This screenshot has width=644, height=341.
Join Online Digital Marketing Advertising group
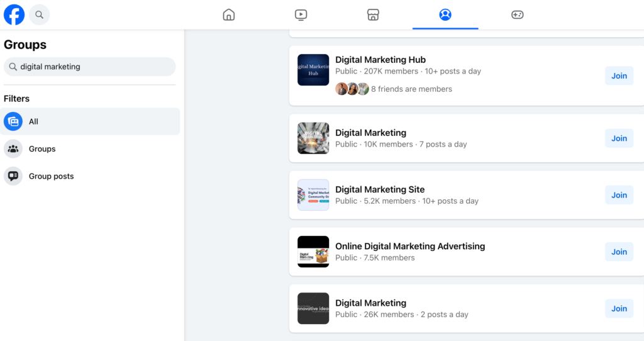coord(619,252)
